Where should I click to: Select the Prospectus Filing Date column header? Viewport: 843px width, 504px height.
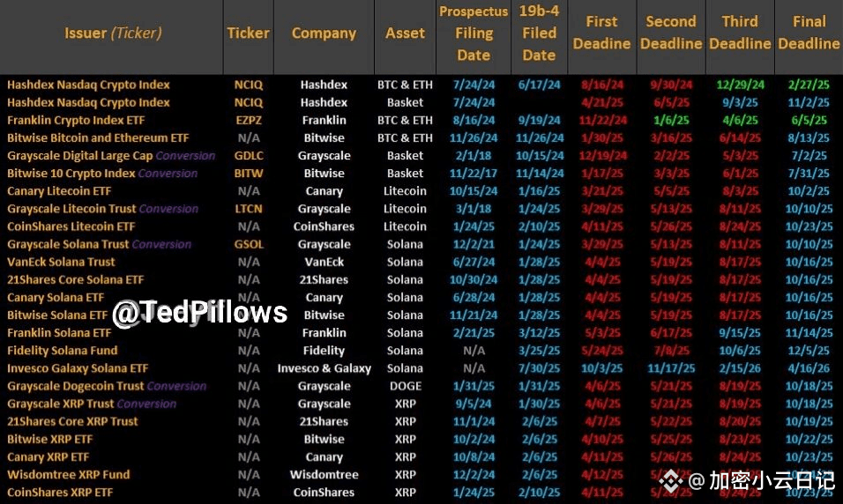tap(474, 33)
